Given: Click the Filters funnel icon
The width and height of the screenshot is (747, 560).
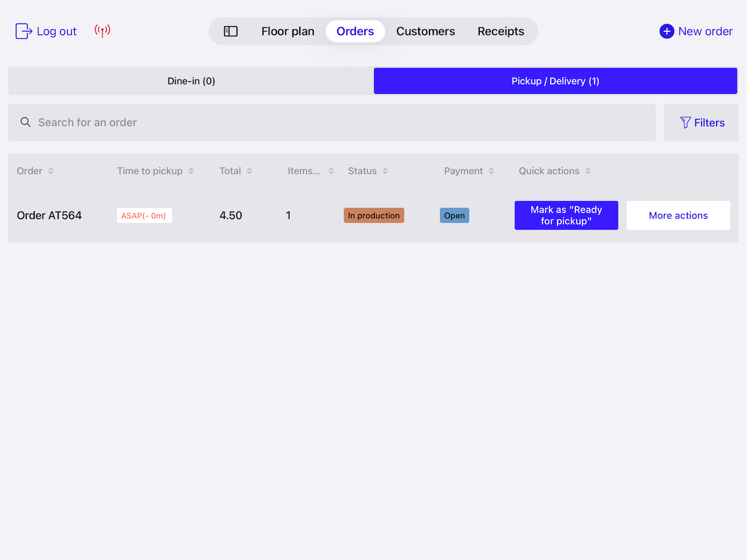Looking at the screenshot, I should tap(686, 123).
